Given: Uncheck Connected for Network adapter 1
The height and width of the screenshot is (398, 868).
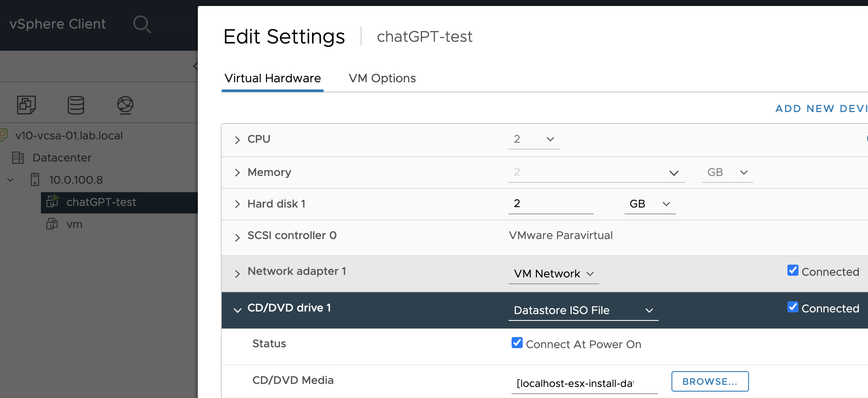Looking at the screenshot, I should (x=793, y=271).
